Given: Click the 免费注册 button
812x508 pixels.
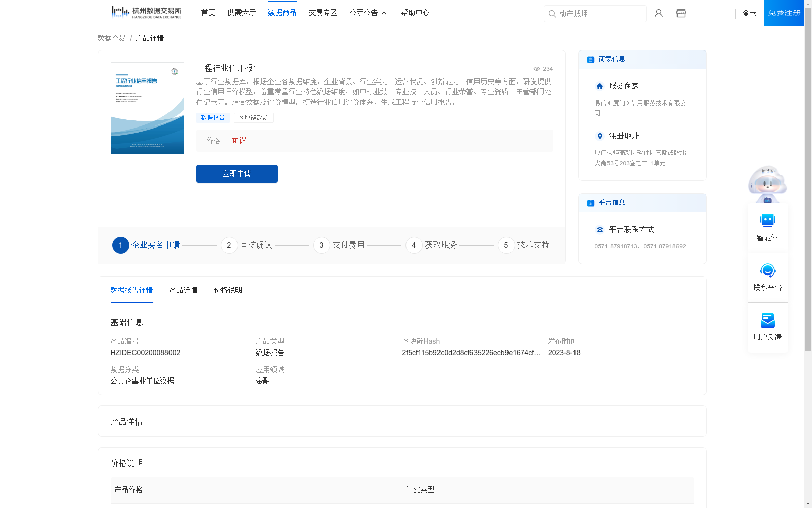Looking at the screenshot, I should click(784, 13).
